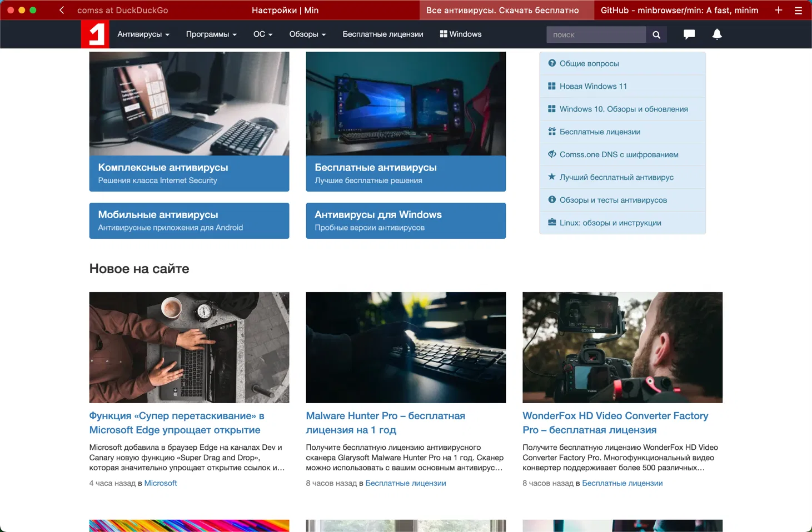Screen dimensions: 812x532
Task: Click the dual-monitor image above Бесплатные антивирусы
Action: tap(406, 104)
